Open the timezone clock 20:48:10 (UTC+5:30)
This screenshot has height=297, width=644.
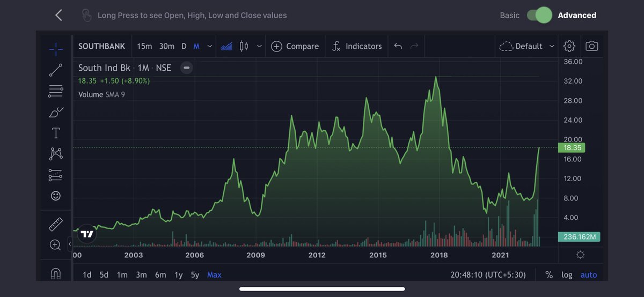pos(488,274)
